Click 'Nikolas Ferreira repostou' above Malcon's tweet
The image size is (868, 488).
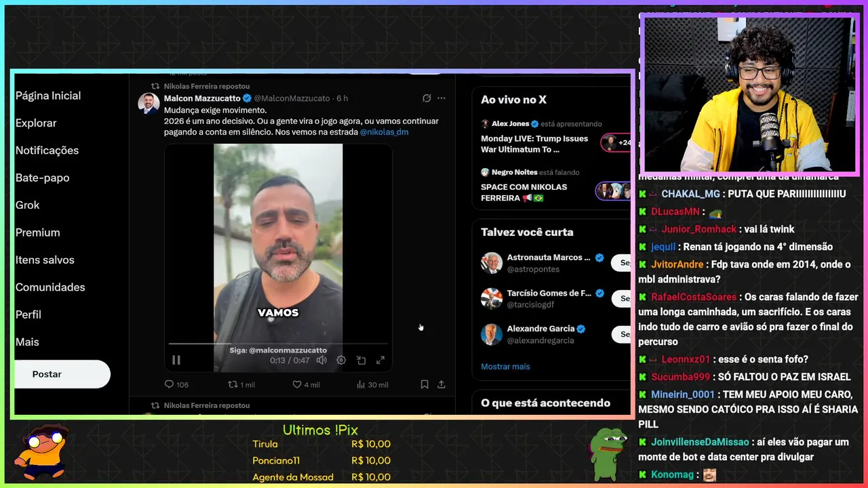207,86
